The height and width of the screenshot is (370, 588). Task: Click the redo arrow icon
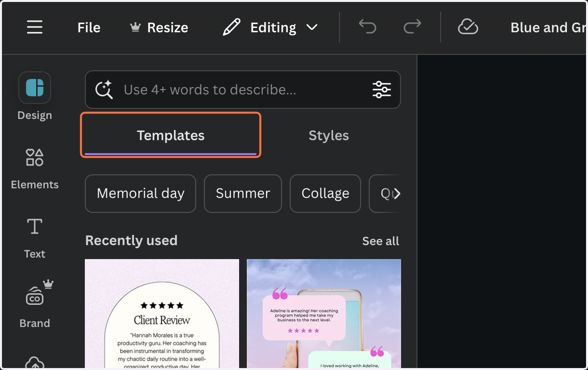tap(412, 27)
